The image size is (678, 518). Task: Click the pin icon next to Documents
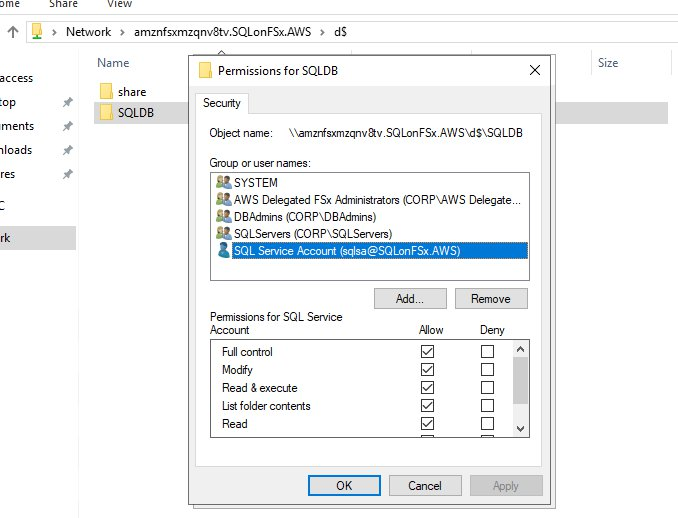click(67, 126)
